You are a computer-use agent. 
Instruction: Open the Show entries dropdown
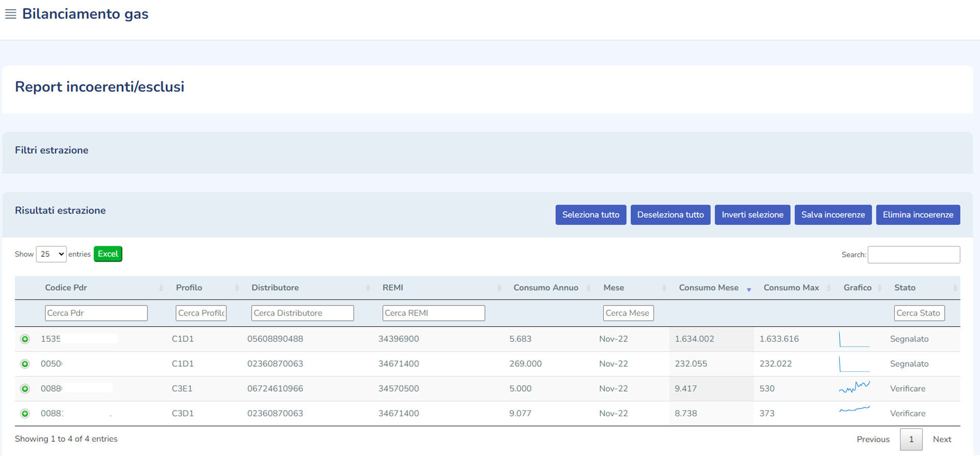pos(51,254)
